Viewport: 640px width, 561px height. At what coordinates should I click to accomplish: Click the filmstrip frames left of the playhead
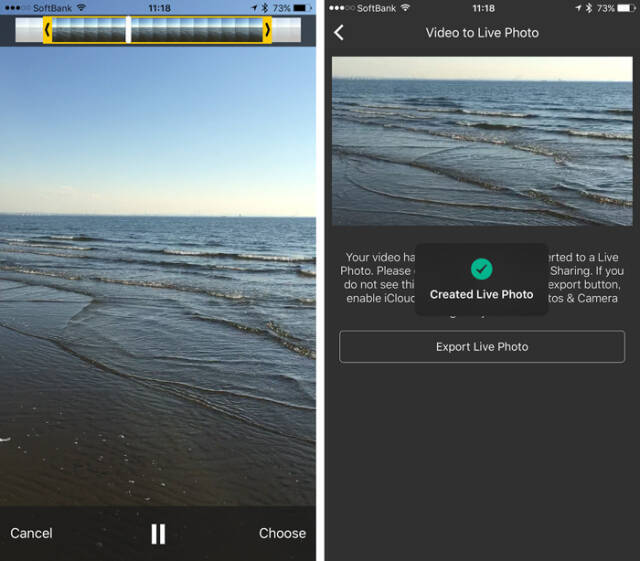pos(88,30)
